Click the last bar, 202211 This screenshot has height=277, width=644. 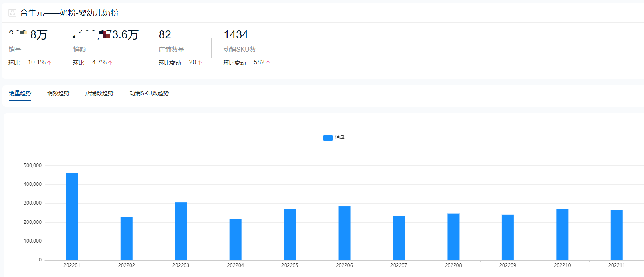click(x=616, y=235)
